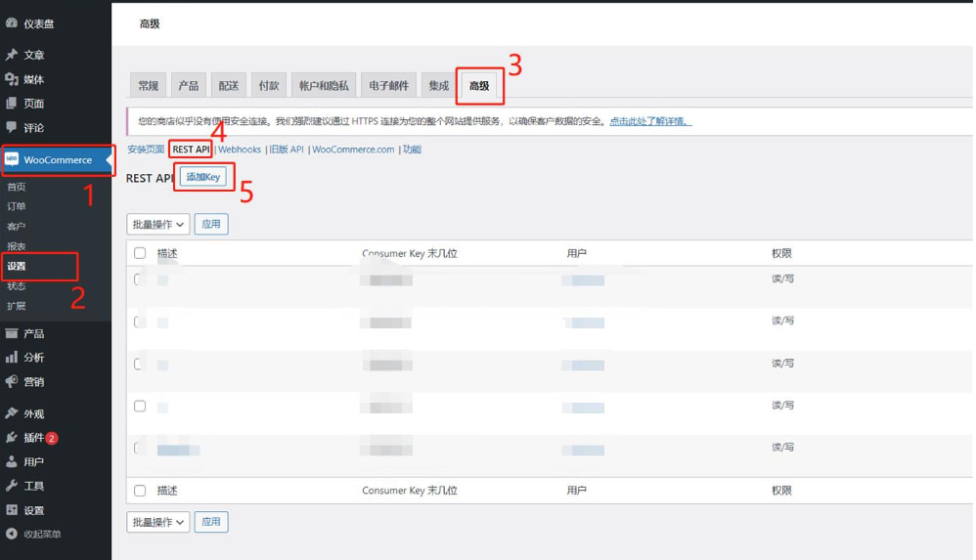This screenshot has width=976, height=560.
Task: Check the first API key row checkbox
Action: click(140, 280)
